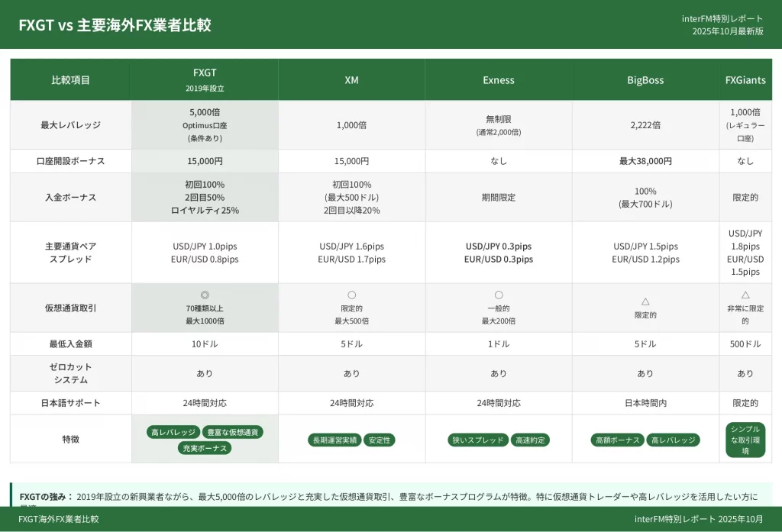782x532 pixels.
Task: Click the 最大38,000円 bonus cell for BigBoss
Action: point(645,161)
